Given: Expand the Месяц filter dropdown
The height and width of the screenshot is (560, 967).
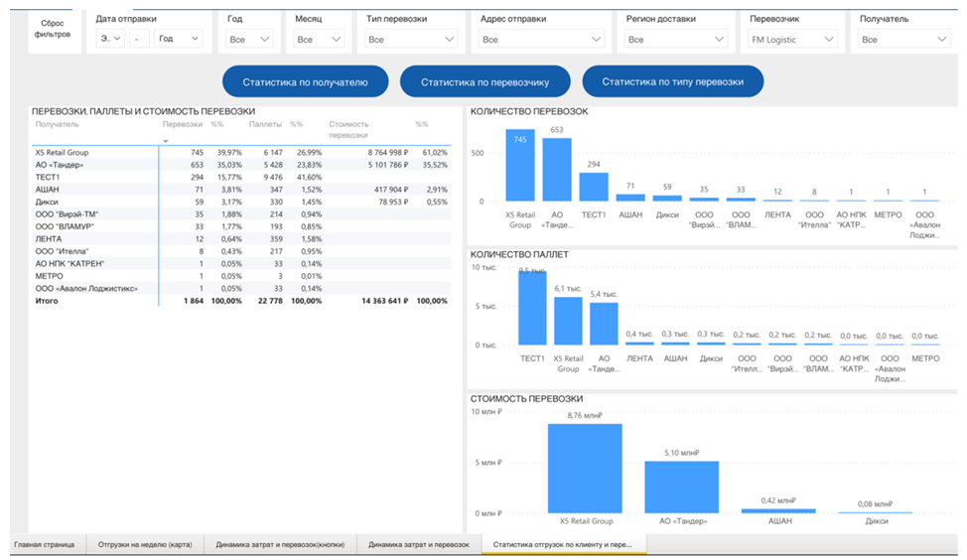Looking at the screenshot, I should [x=319, y=39].
